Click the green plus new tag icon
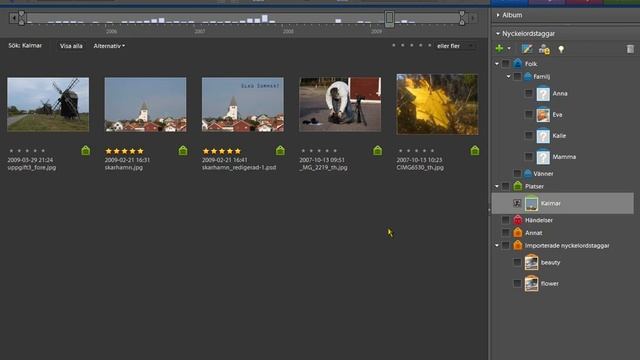Screen dimensions: 640x360 (499, 49)
